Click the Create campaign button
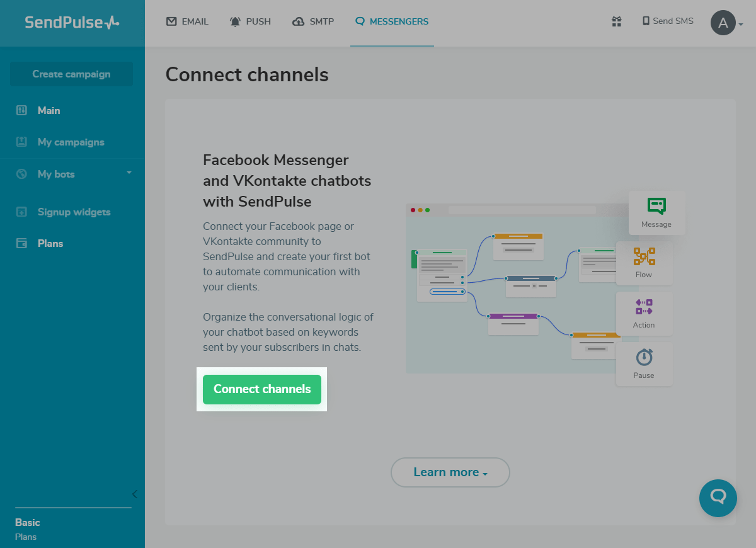 pos(71,74)
